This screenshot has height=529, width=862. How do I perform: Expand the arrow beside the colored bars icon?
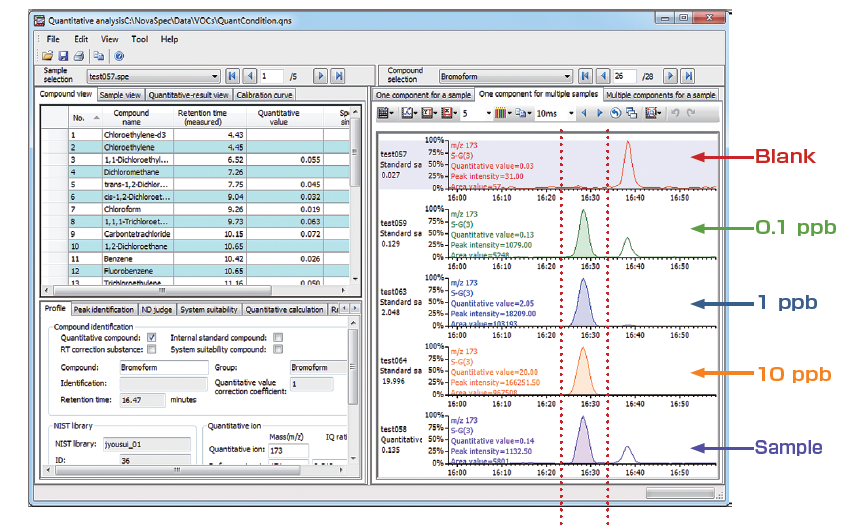point(509,114)
